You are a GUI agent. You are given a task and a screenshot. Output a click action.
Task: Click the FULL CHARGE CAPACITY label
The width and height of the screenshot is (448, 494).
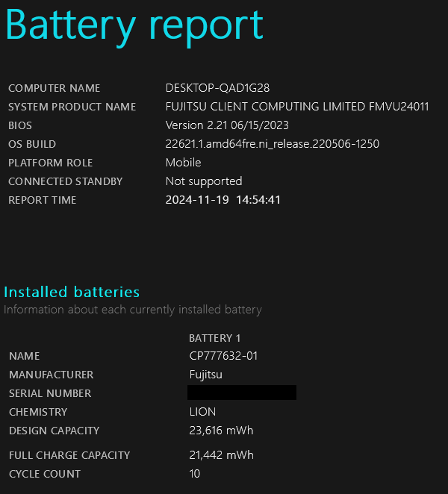pos(69,455)
